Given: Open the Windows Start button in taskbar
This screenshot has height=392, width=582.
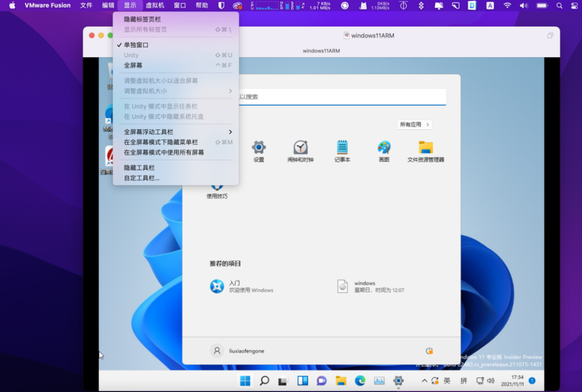Looking at the screenshot, I should 245,381.
